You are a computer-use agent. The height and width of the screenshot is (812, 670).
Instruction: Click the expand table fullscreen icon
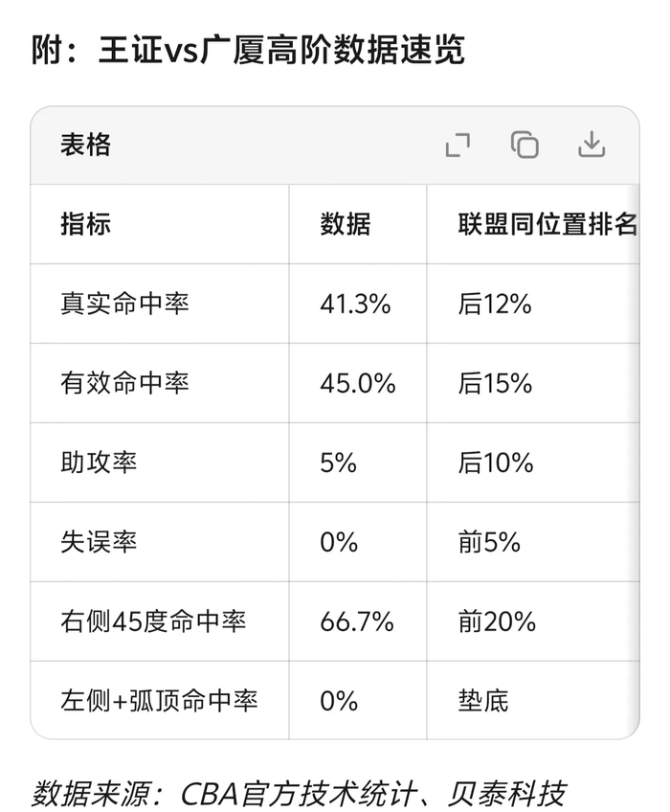[458, 145]
